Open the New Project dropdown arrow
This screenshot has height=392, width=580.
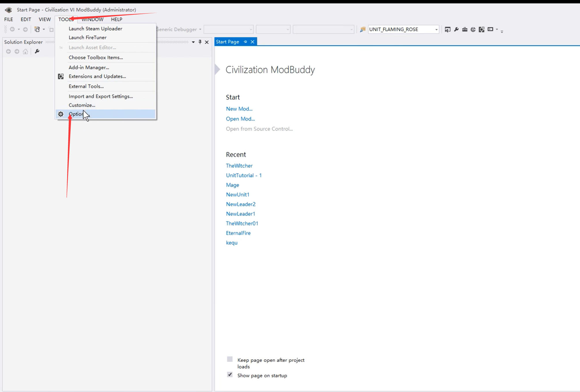point(44,29)
